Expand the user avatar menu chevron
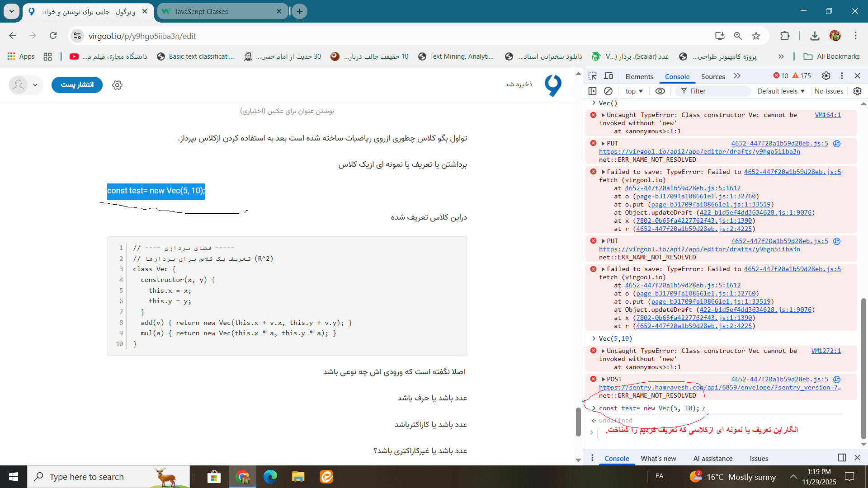 click(35, 85)
